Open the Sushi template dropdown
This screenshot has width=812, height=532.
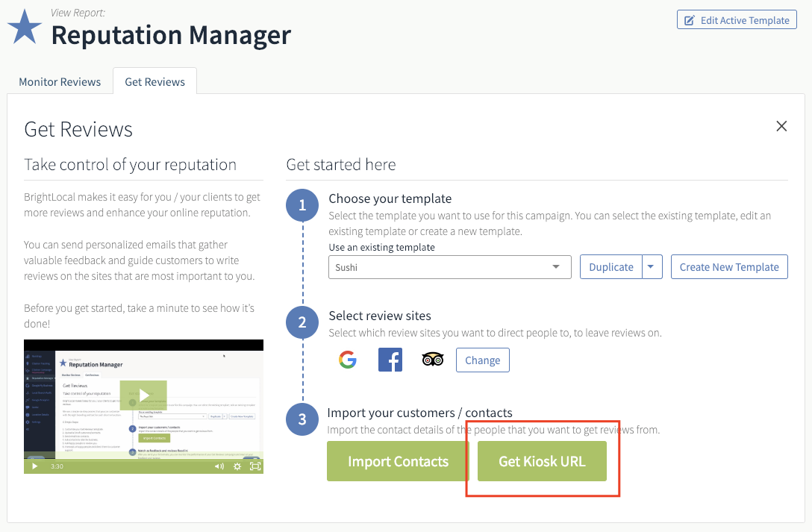coord(449,267)
